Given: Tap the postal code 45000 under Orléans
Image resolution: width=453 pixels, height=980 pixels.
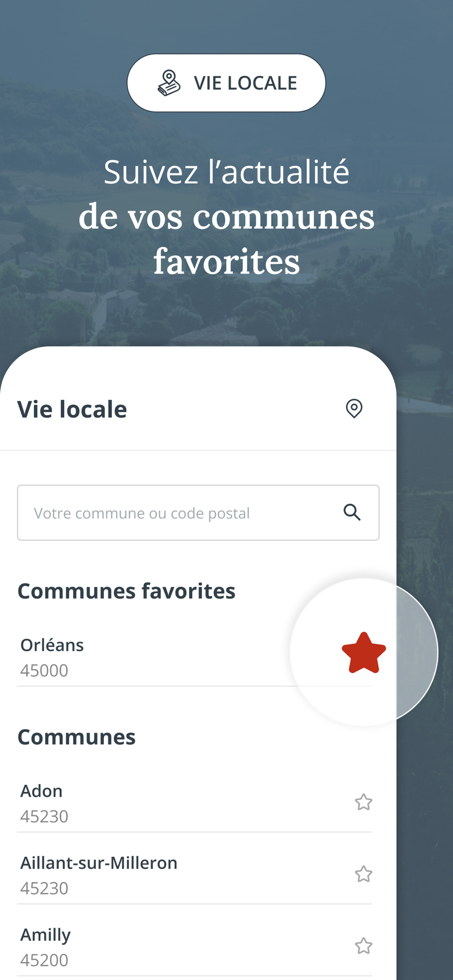Looking at the screenshot, I should tap(44, 671).
